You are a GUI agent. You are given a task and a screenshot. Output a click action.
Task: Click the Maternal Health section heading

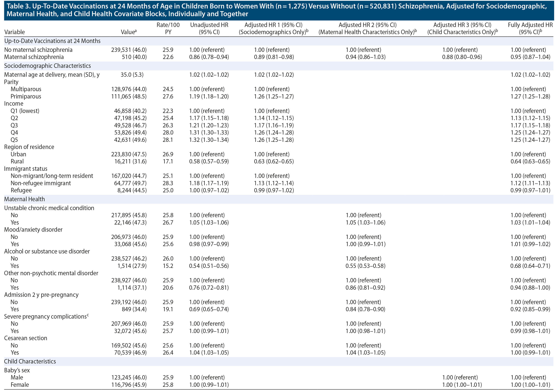(x=25, y=199)
